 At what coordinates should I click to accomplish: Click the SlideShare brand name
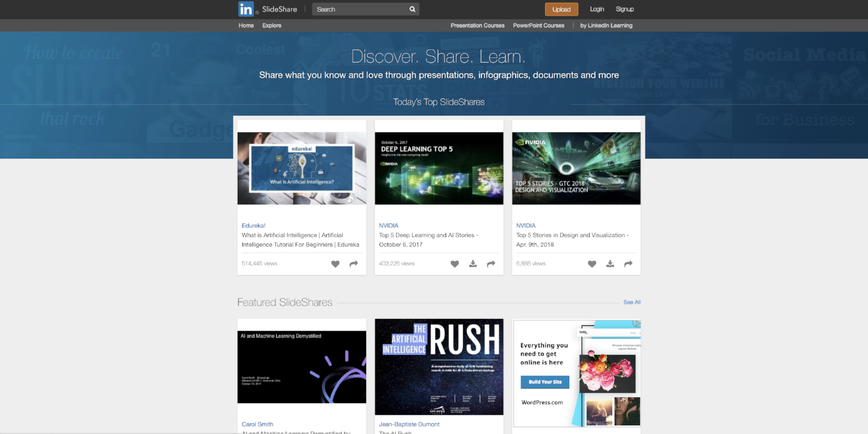tap(279, 9)
